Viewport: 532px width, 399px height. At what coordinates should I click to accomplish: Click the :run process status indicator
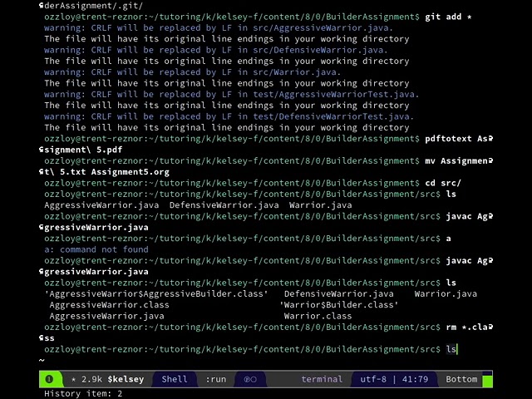tap(215, 379)
